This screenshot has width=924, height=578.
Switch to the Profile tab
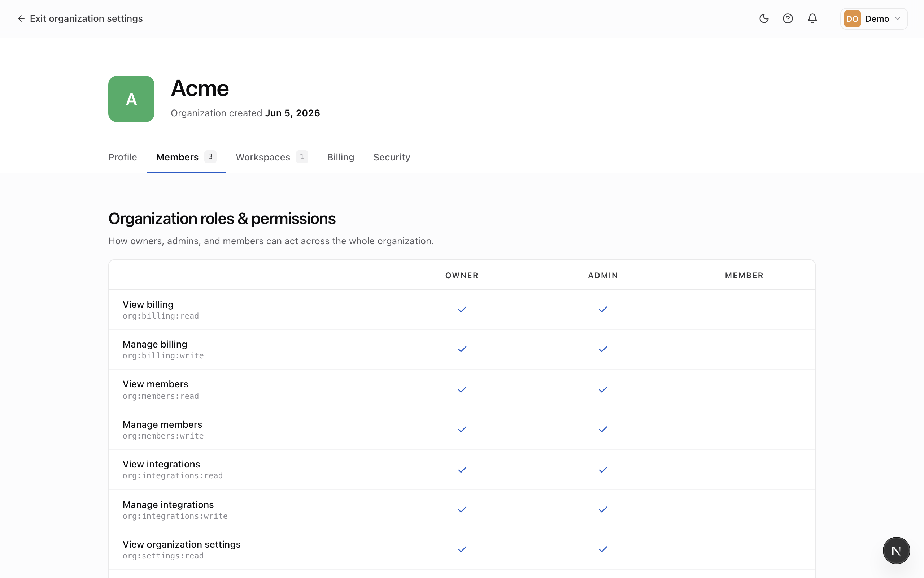click(123, 157)
